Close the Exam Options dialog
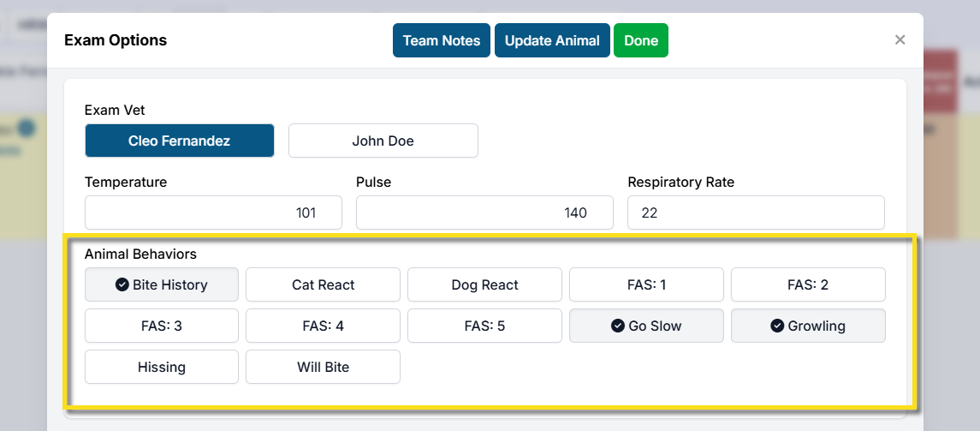Viewport: 980px width, 431px height. coord(900,40)
